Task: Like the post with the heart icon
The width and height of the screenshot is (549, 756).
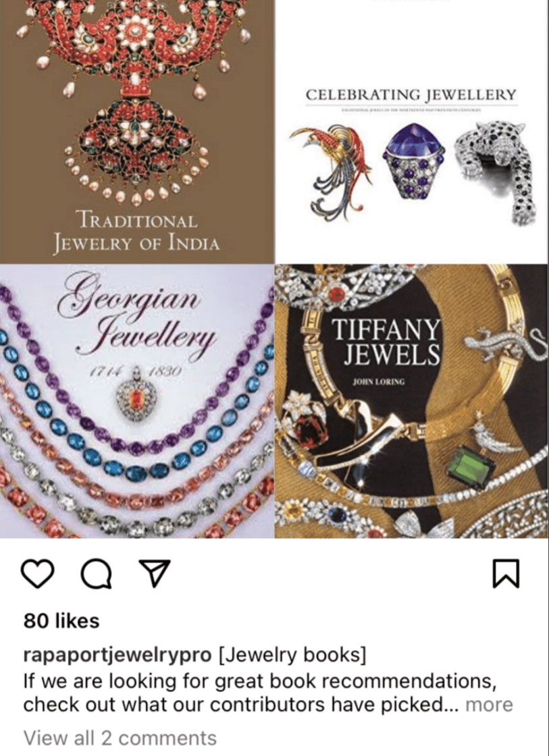Action: (x=38, y=574)
